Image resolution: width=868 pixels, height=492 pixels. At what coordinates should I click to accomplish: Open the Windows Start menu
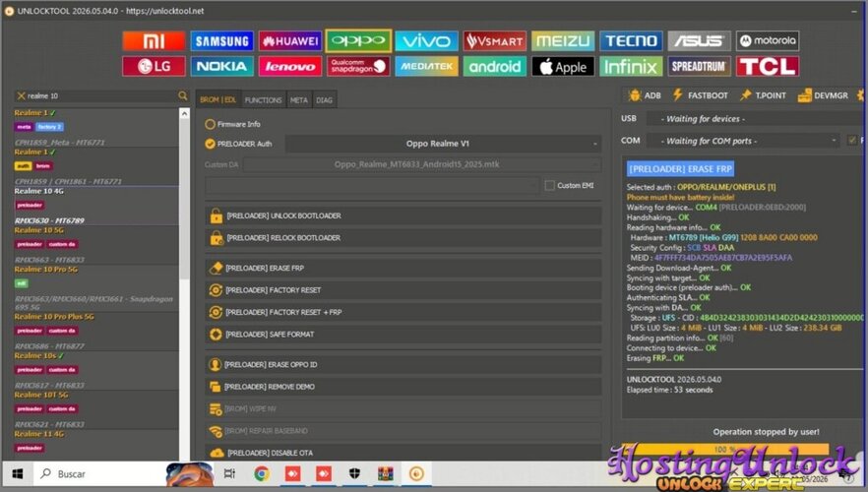[18, 473]
